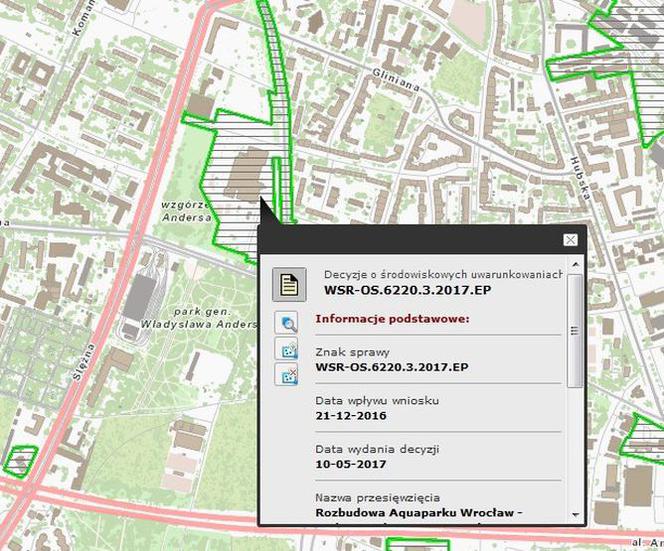Click the 'Data wpływu wniosku' label
This screenshot has width=664, height=551.
click(377, 400)
